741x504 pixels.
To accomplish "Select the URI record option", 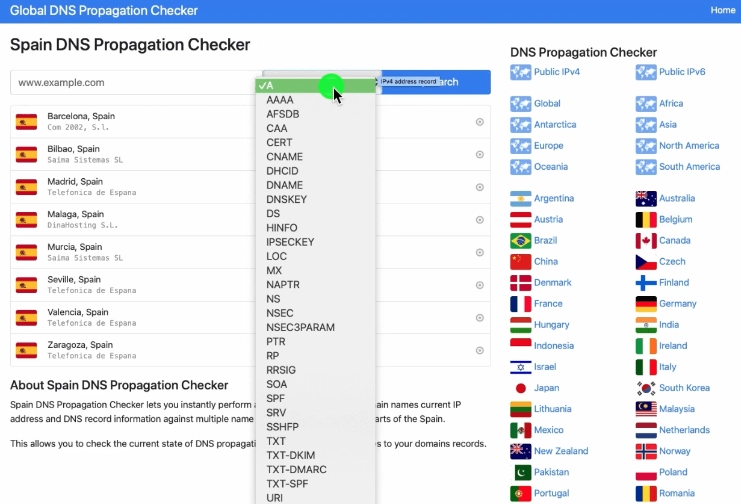I will [x=315, y=498].
